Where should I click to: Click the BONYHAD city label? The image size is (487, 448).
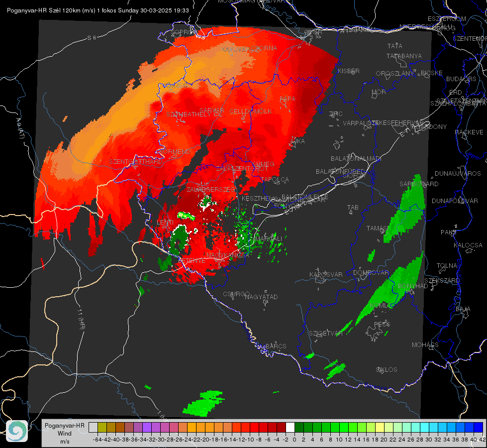[413, 286]
